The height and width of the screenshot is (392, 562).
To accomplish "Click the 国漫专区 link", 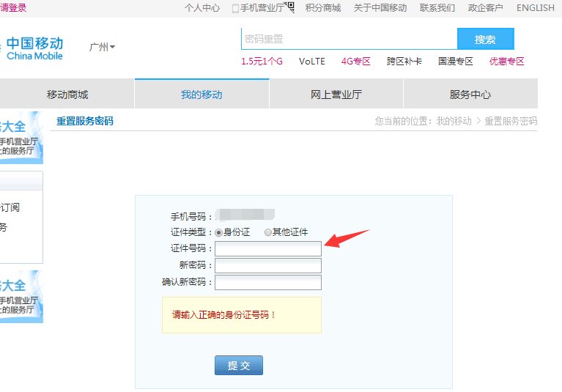I will tap(456, 62).
